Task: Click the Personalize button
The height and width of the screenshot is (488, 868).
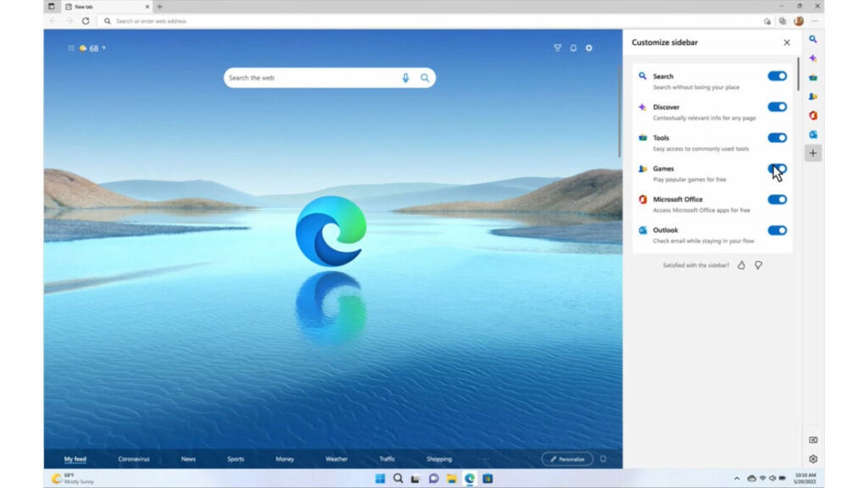Action: (567, 459)
